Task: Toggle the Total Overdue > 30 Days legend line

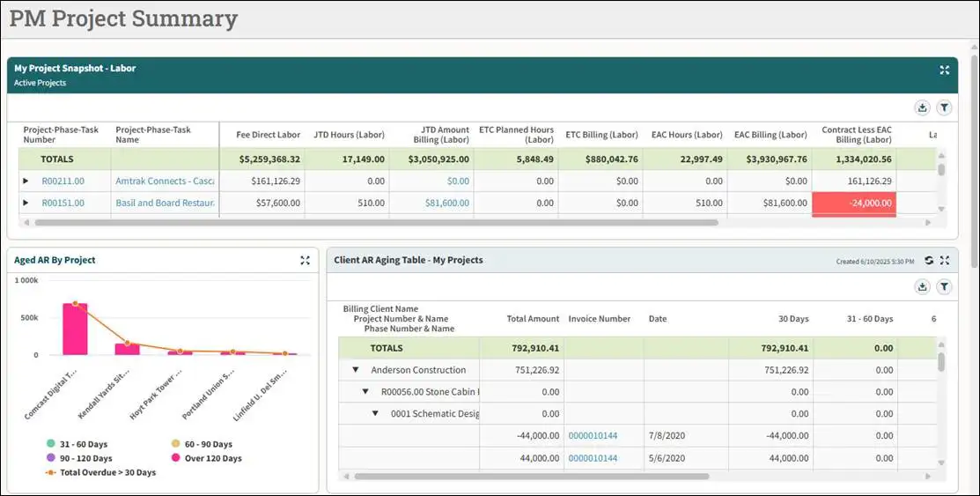Action: coord(100,472)
